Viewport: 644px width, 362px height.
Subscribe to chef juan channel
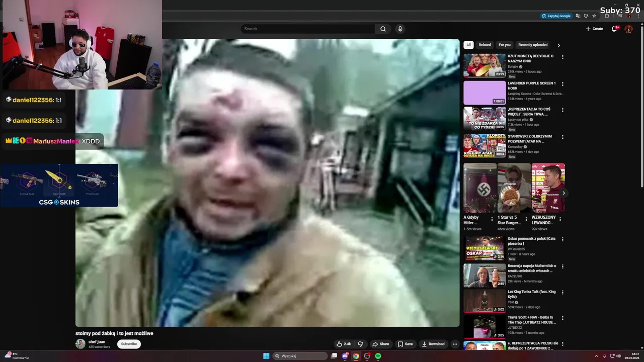(x=129, y=344)
